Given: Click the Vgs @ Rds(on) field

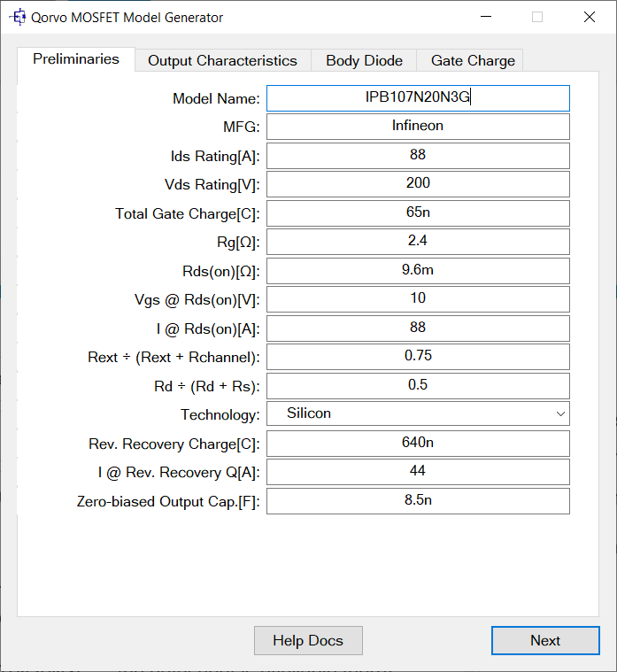Looking at the screenshot, I should (418, 298).
